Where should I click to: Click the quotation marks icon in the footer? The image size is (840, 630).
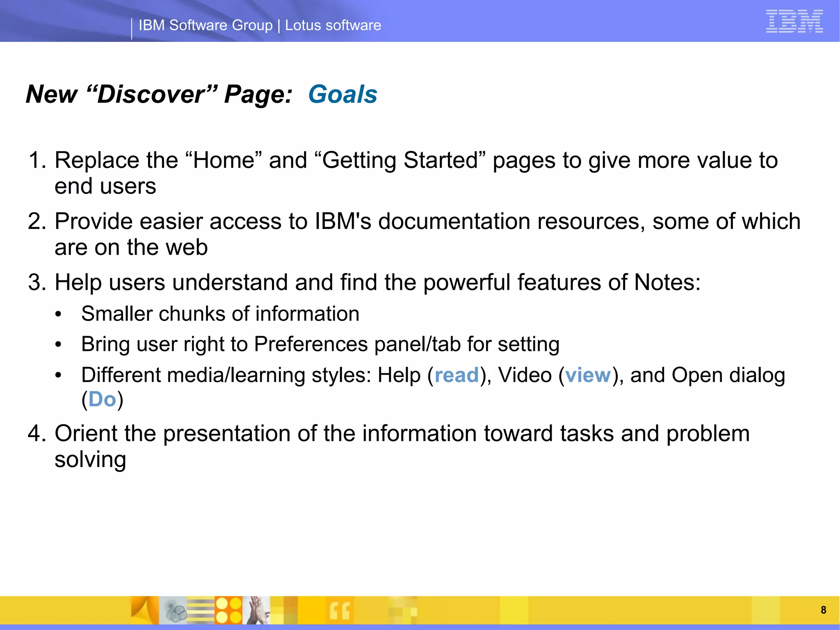[340, 611]
